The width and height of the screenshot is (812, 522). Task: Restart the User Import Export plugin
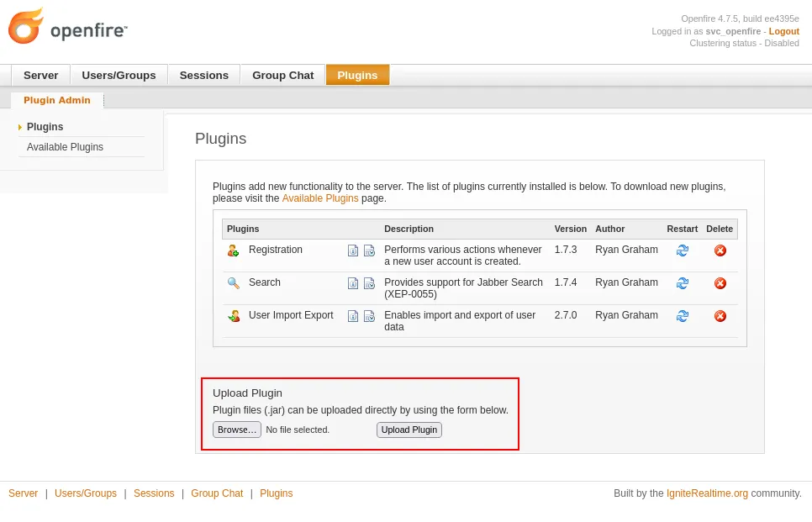click(682, 316)
